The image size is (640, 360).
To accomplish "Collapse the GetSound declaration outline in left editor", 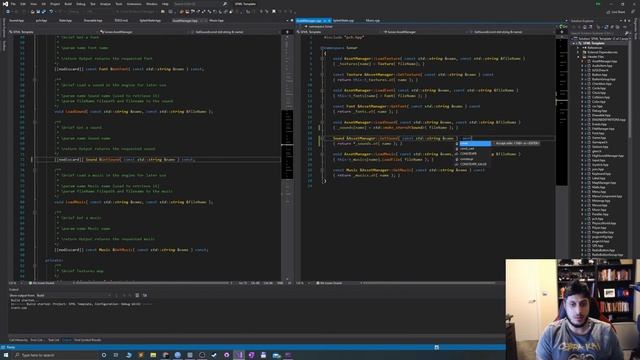I will tap(34, 122).
